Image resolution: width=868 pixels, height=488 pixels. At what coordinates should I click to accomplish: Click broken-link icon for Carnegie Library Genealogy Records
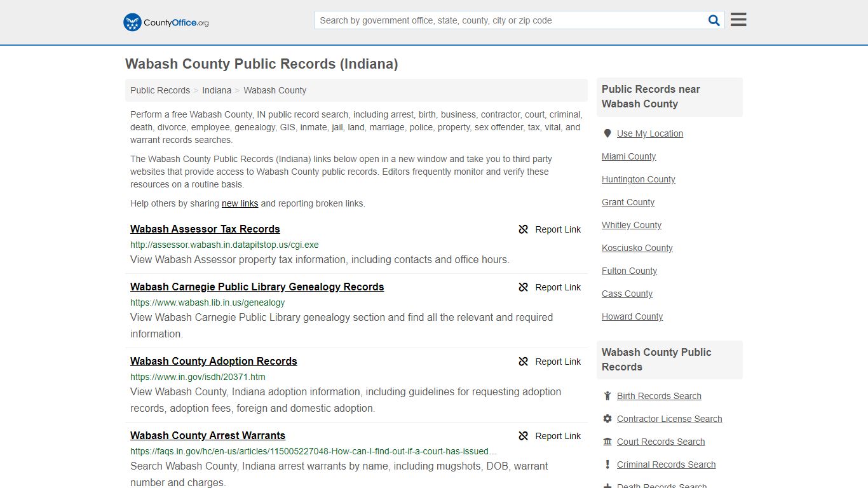pyautogui.click(x=524, y=287)
